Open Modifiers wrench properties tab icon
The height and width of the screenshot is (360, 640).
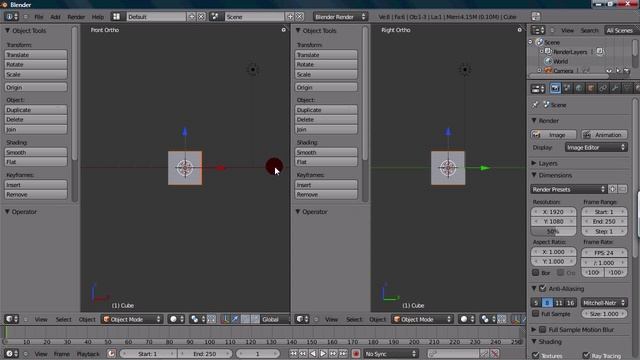click(615, 88)
